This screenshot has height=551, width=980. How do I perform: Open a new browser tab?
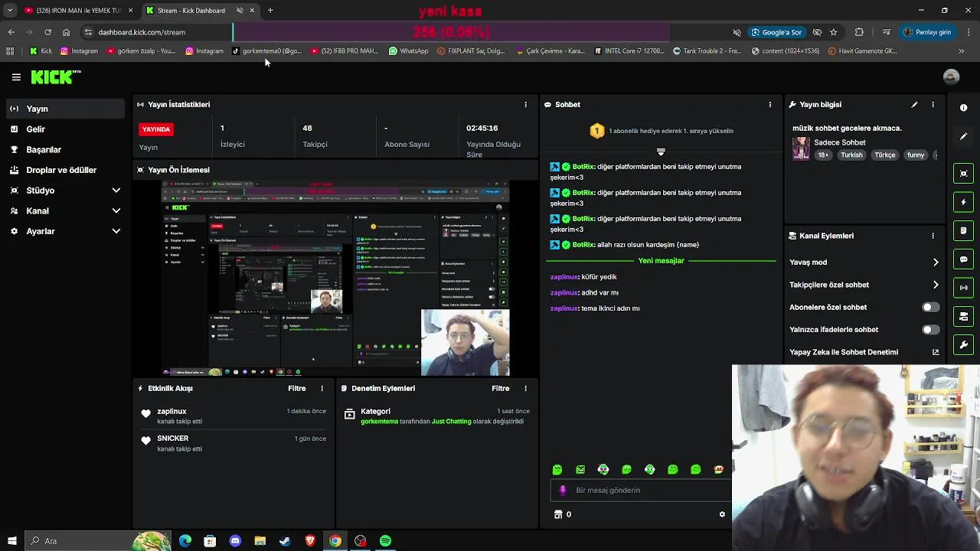pos(270,11)
